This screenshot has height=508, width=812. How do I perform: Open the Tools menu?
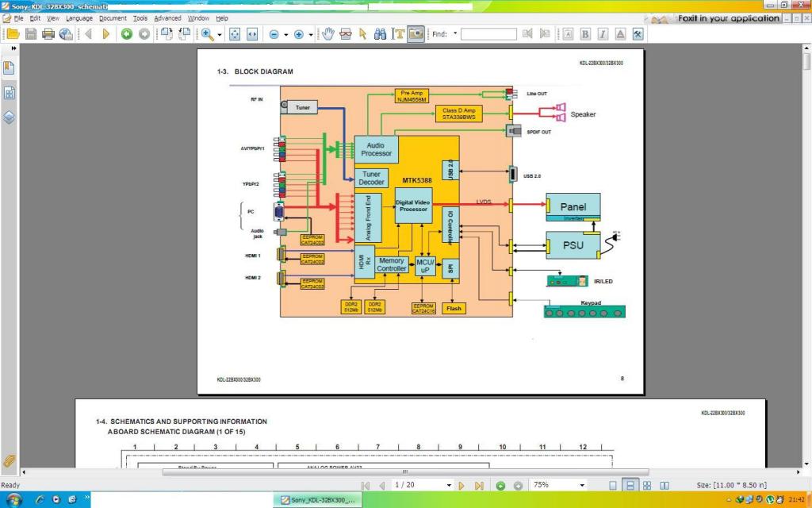tap(140, 18)
